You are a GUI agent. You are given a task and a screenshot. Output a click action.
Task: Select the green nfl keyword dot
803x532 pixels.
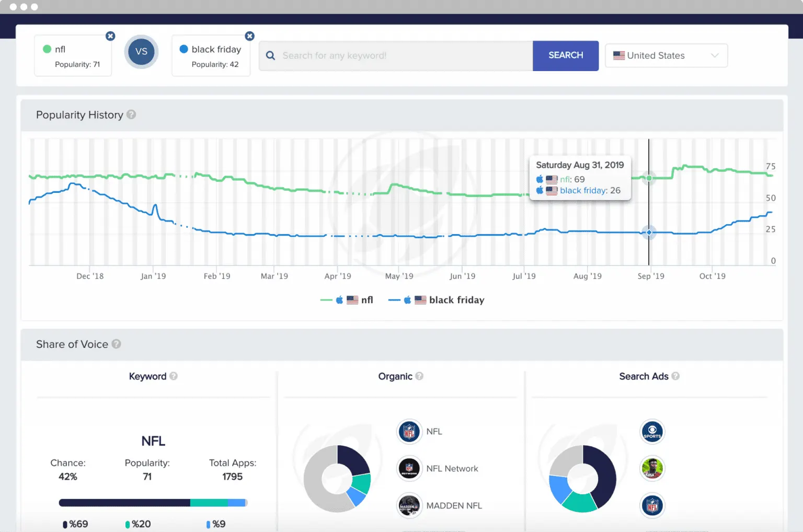coord(47,49)
